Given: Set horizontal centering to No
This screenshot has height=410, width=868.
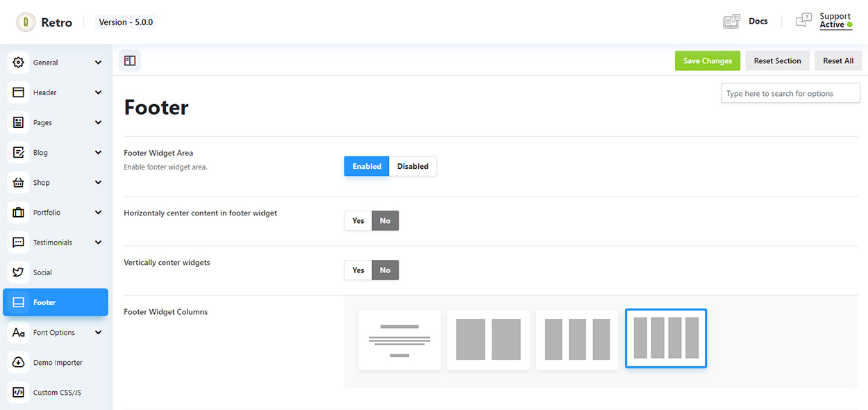Looking at the screenshot, I should (385, 221).
